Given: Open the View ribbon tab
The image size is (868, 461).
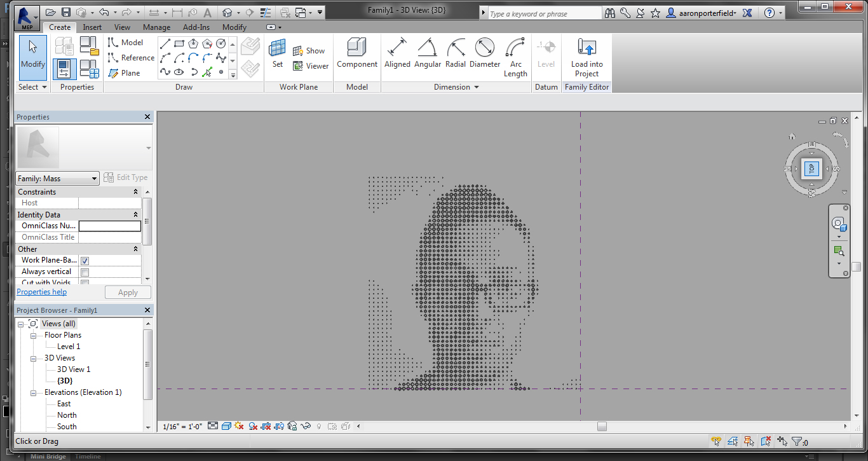Looking at the screenshot, I should (x=122, y=27).
